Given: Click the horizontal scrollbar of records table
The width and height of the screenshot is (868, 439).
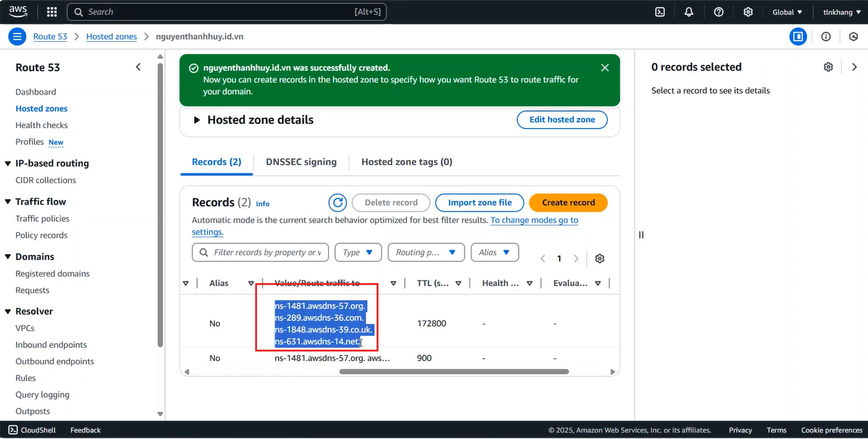Looking at the screenshot, I should click(454, 371).
